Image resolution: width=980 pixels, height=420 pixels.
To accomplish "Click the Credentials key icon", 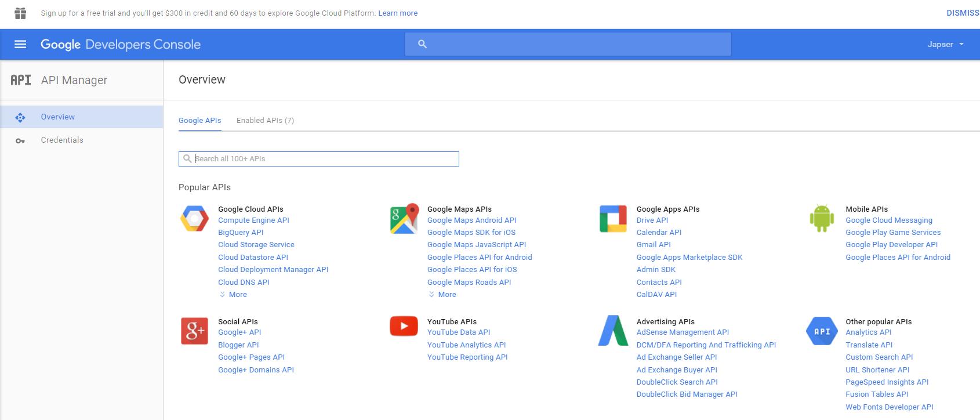I will pos(20,141).
